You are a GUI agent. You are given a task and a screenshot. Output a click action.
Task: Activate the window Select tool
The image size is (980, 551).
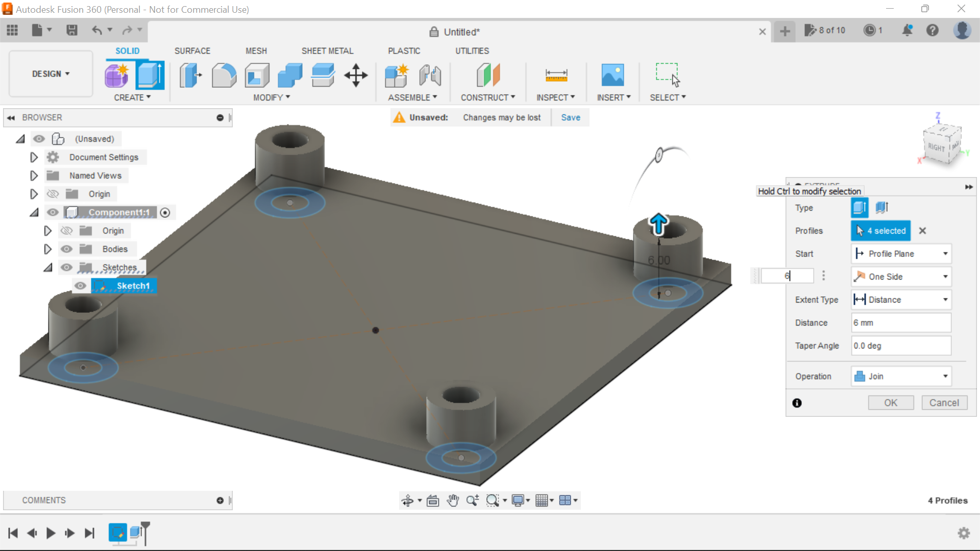pyautogui.click(x=668, y=76)
